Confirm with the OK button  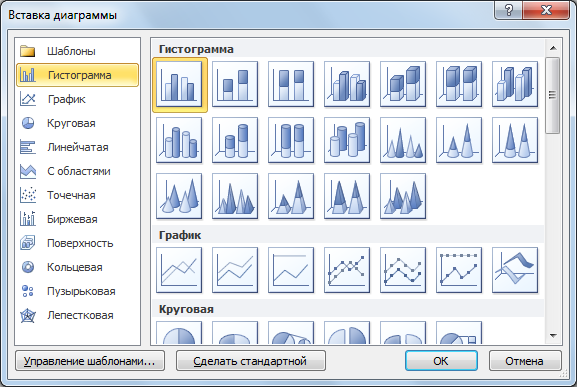(x=441, y=361)
